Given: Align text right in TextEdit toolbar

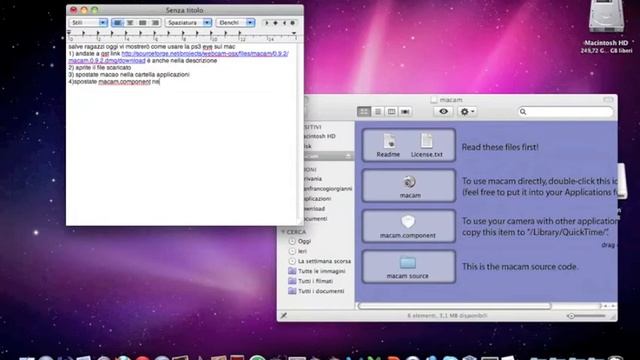Looking at the screenshot, I should (x=155, y=23).
